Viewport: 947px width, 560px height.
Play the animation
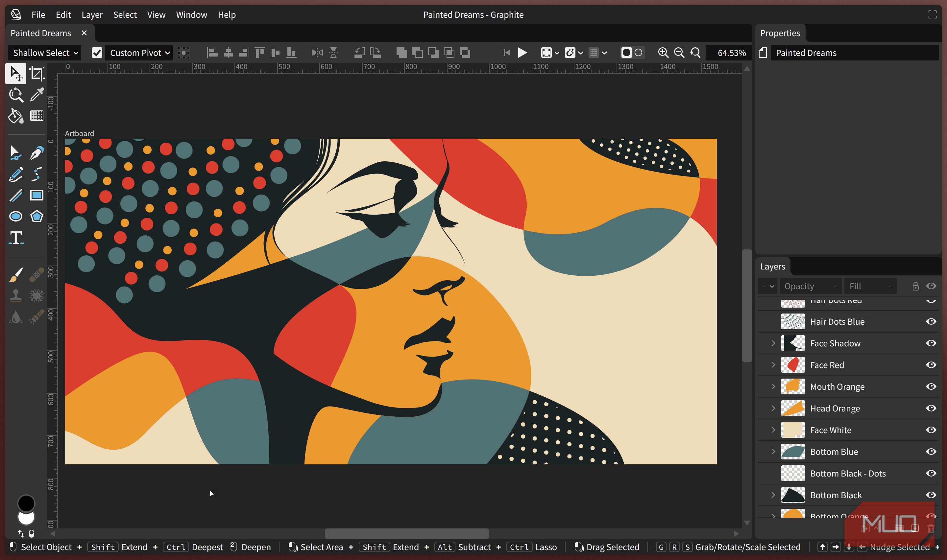click(x=522, y=53)
